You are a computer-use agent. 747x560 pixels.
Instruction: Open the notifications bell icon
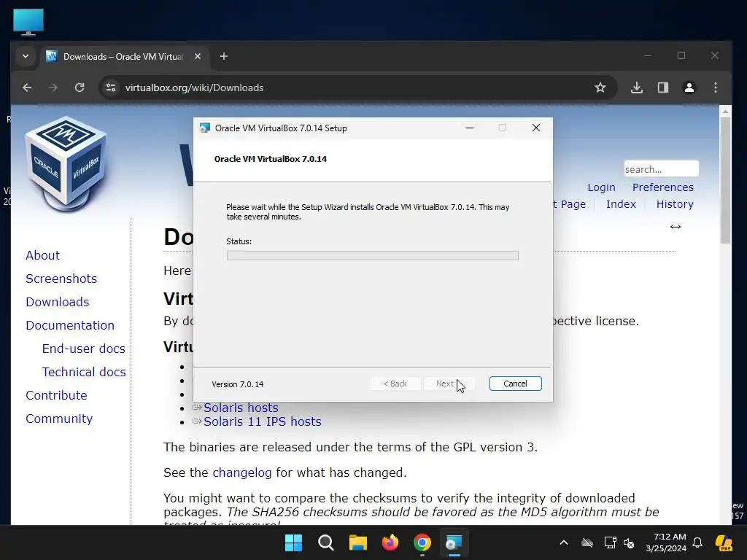tap(697, 542)
